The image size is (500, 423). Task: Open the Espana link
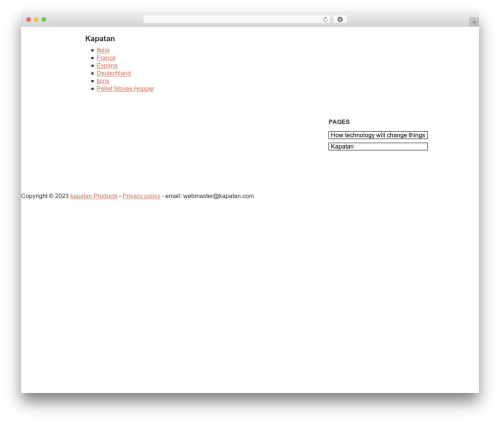coord(107,65)
